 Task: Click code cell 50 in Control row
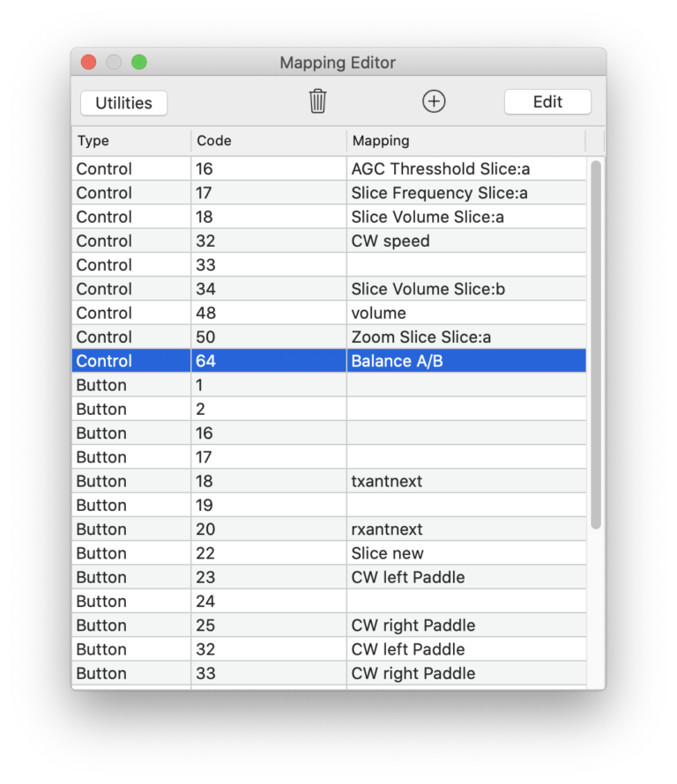pyautogui.click(x=269, y=337)
